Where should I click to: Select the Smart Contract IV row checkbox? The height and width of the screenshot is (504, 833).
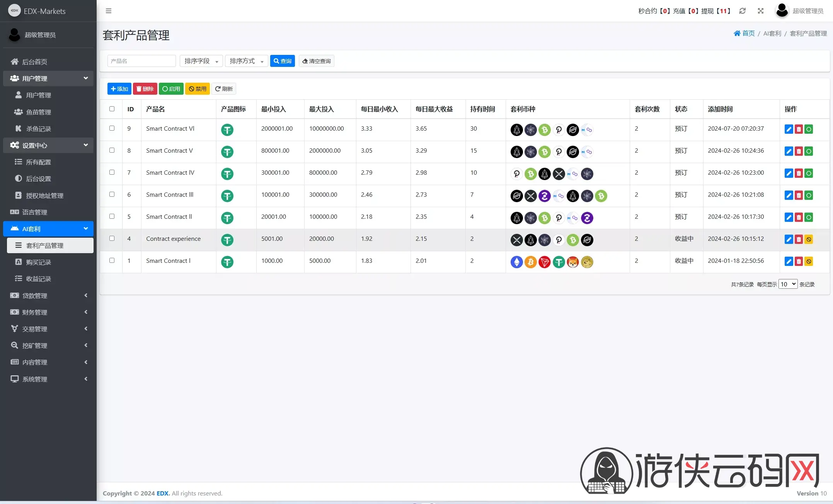[x=112, y=172]
